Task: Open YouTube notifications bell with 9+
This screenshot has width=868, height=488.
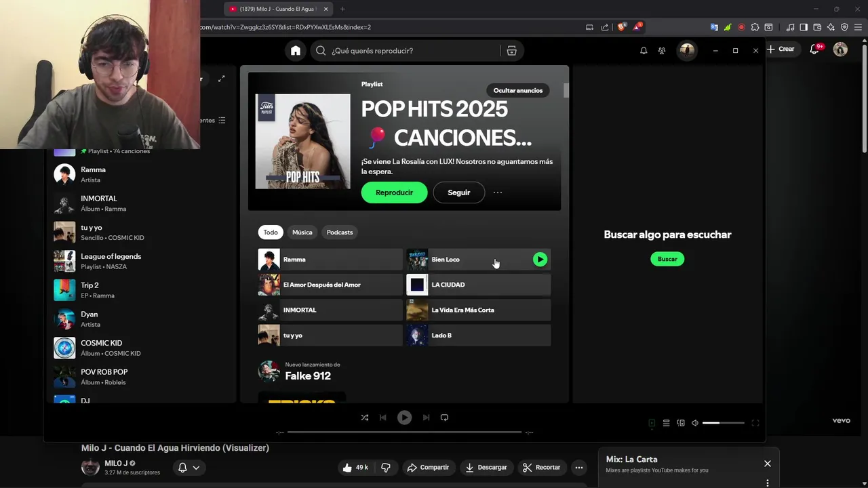Action: pos(816,49)
